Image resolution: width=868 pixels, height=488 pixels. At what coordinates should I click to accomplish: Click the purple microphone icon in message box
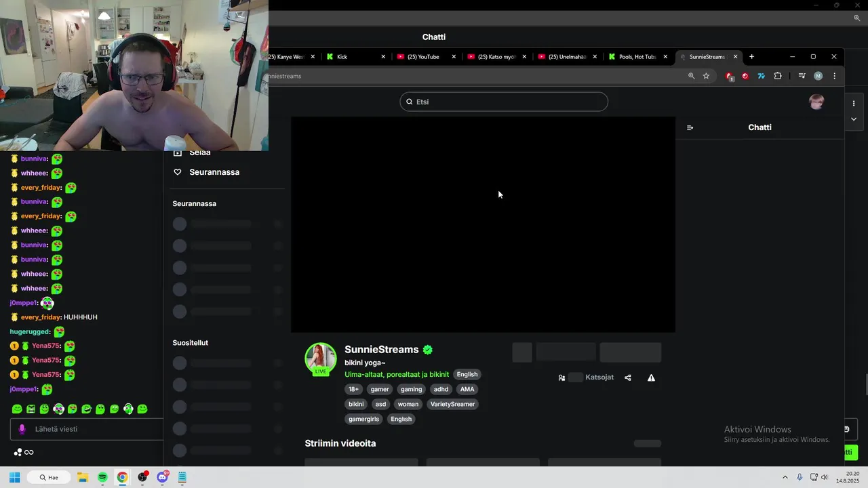(x=22, y=429)
